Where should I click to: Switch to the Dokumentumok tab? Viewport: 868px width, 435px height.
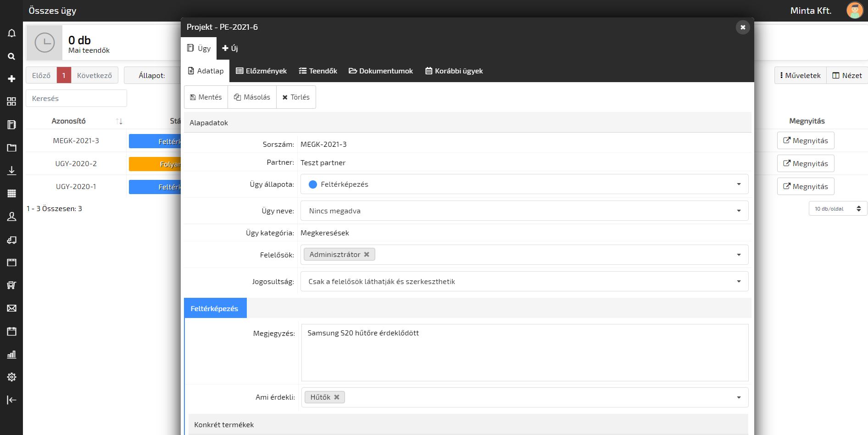(x=381, y=71)
